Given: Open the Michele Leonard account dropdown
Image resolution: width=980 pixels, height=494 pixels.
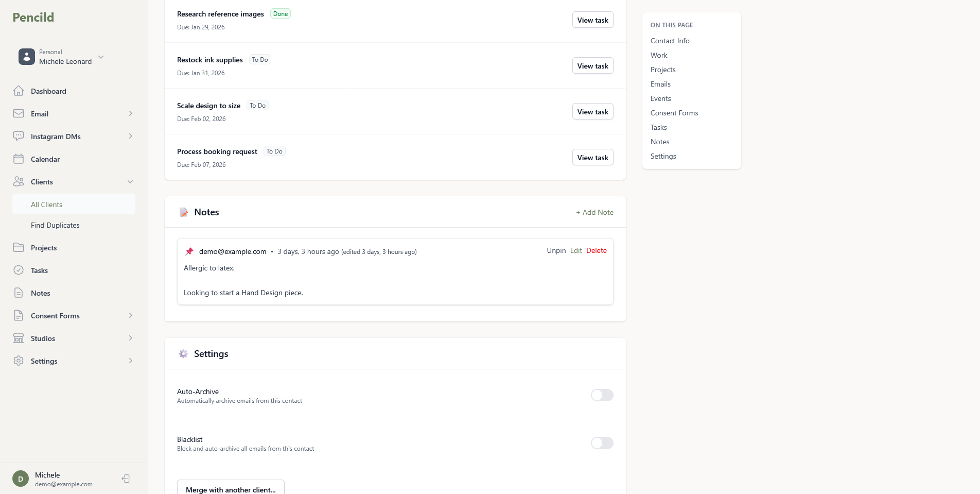Looking at the screenshot, I should point(101,57).
